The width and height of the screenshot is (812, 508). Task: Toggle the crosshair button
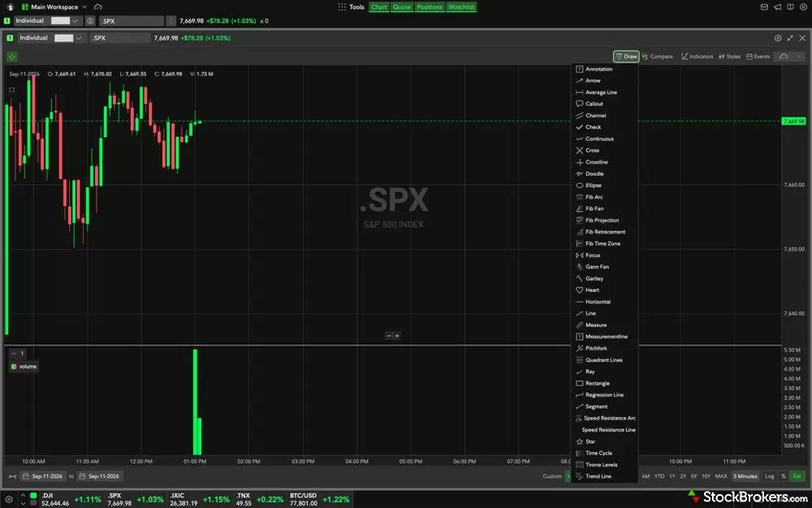[x=12, y=57]
